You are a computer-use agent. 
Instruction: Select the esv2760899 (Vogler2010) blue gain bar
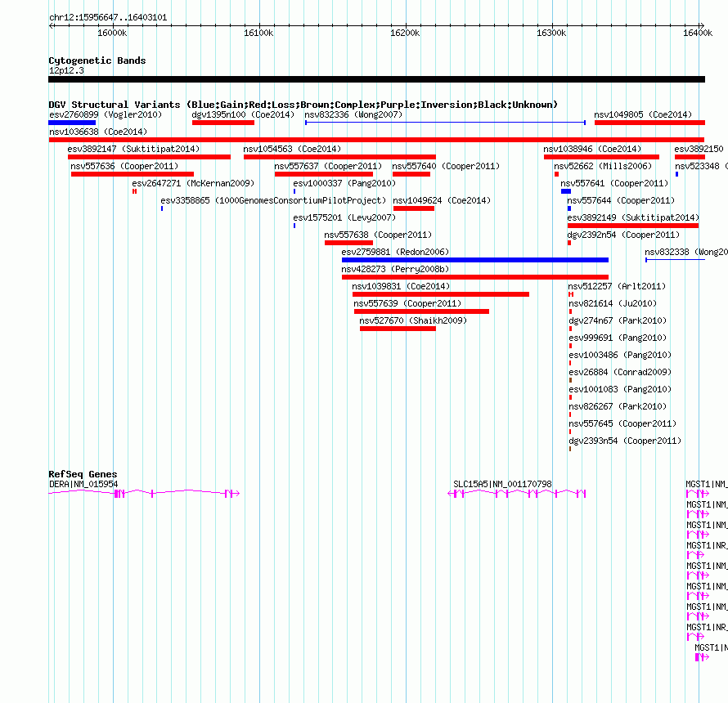click(72, 123)
